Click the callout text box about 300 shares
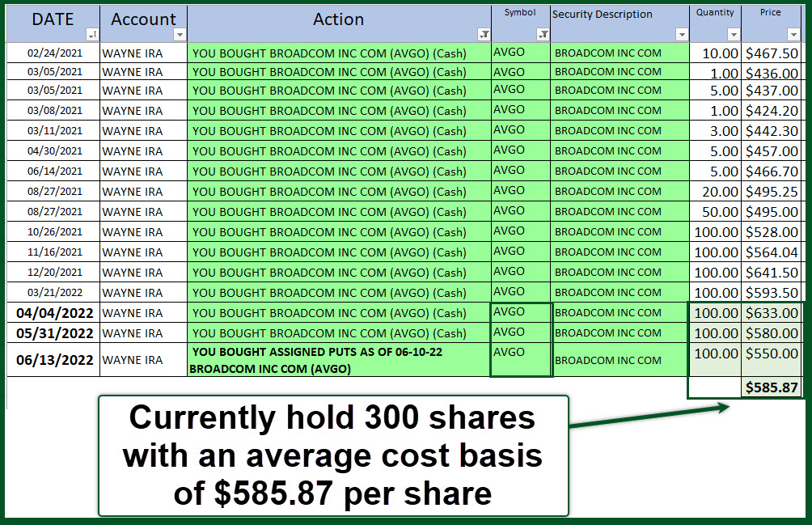Image resolution: width=812 pixels, height=525 pixels. (x=332, y=455)
